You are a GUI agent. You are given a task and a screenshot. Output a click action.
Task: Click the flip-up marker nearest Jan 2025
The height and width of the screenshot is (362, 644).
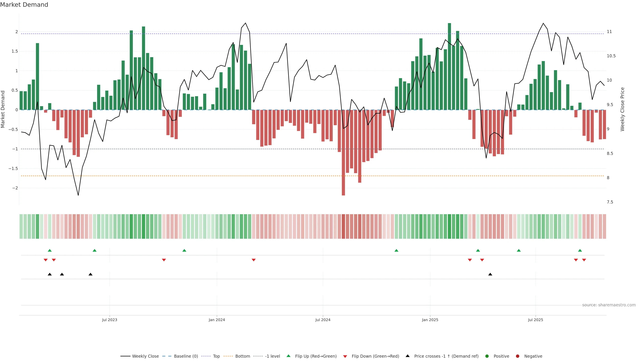pos(396,251)
